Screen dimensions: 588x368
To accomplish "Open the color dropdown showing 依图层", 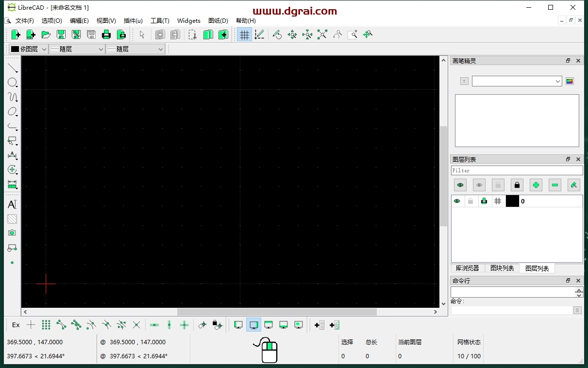I will pyautogui.click(x=29, y=49).
